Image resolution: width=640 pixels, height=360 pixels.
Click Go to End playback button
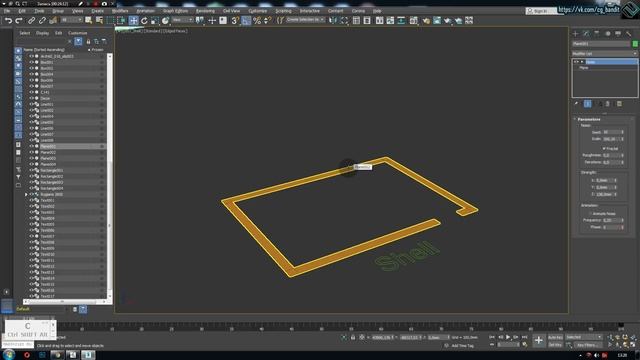[524, 337]
